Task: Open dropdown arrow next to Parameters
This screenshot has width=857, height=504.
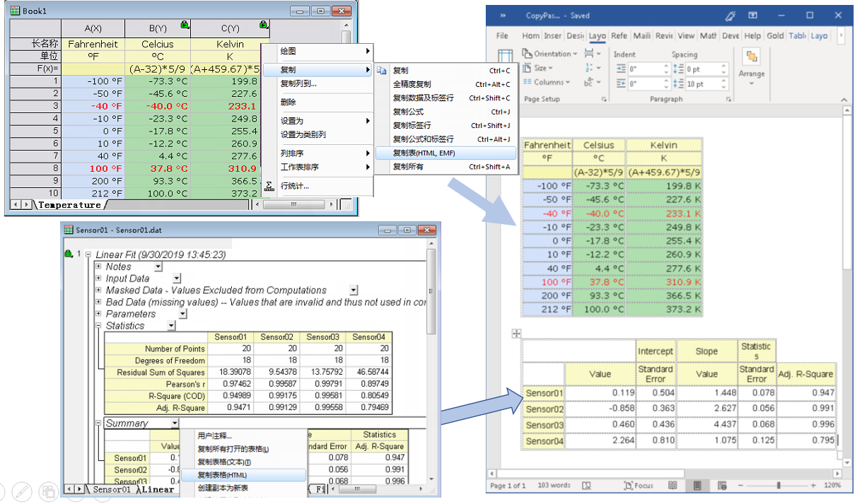Action: pyautogui.click(x=182, y=314)
